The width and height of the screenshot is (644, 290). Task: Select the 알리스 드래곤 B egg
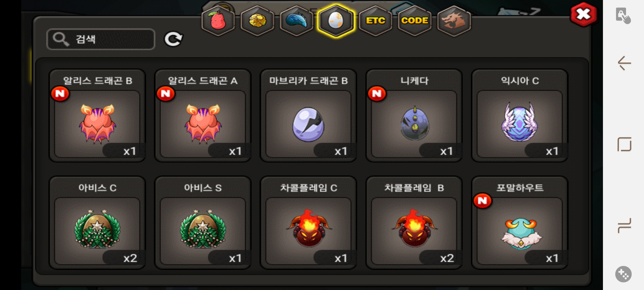click(97, 115)
